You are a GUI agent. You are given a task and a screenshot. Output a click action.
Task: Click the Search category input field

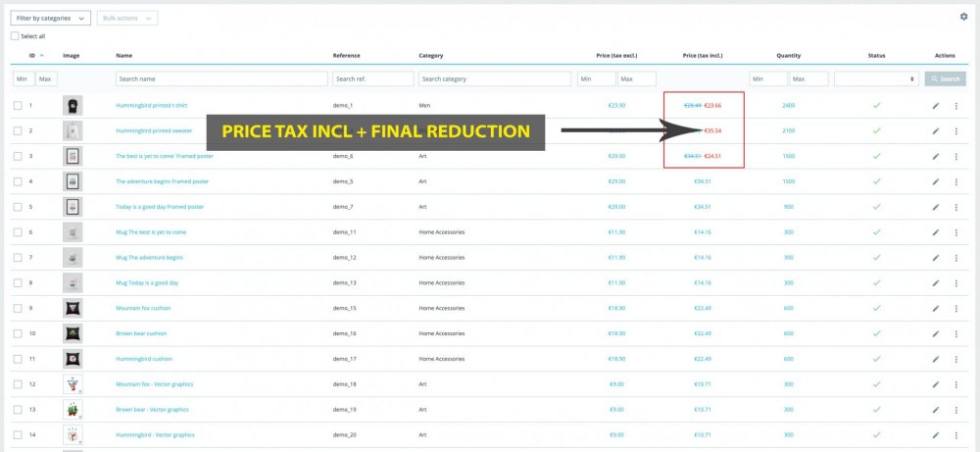[x=494, y=78]
